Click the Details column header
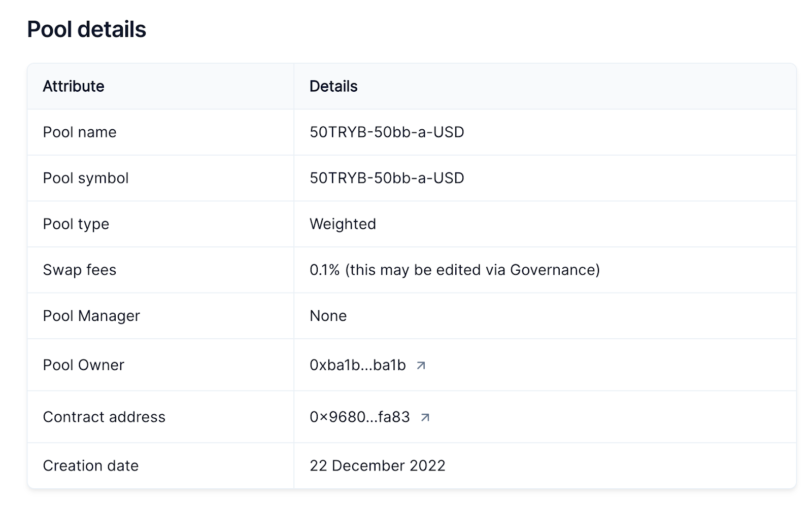 (x=333, y=86)
